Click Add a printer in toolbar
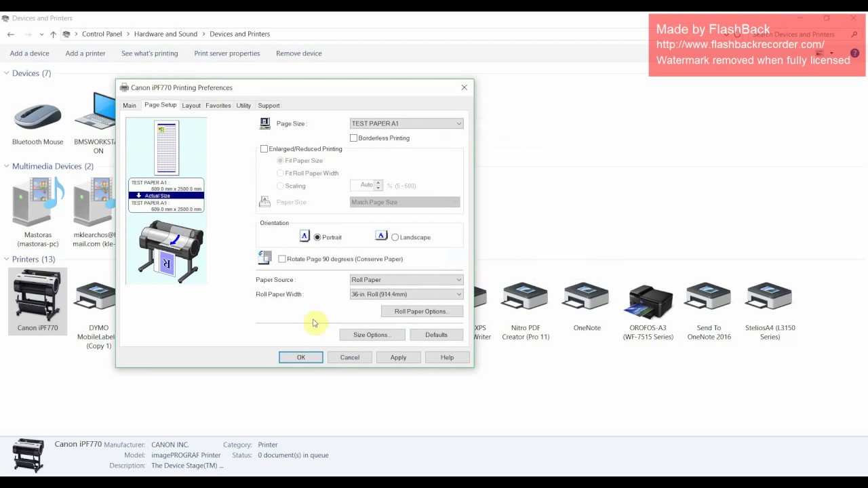Image resolution: width=868 pixels, height=488 pixels. coord(85,54)
